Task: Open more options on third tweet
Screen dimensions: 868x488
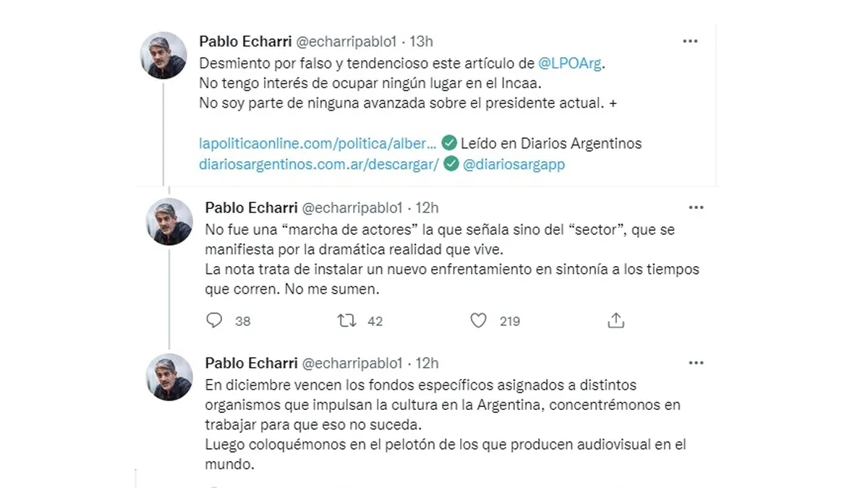Action: [696, 363]
